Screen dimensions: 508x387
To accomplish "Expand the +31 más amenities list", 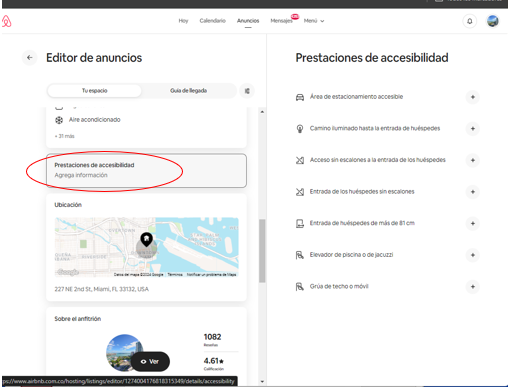I will [x=65, y=136].
